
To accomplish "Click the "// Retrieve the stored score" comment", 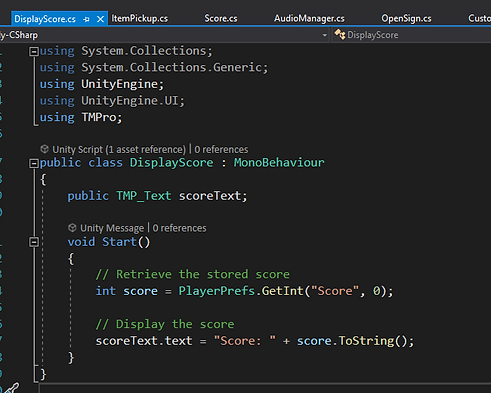I will click(x=192, y=274).
